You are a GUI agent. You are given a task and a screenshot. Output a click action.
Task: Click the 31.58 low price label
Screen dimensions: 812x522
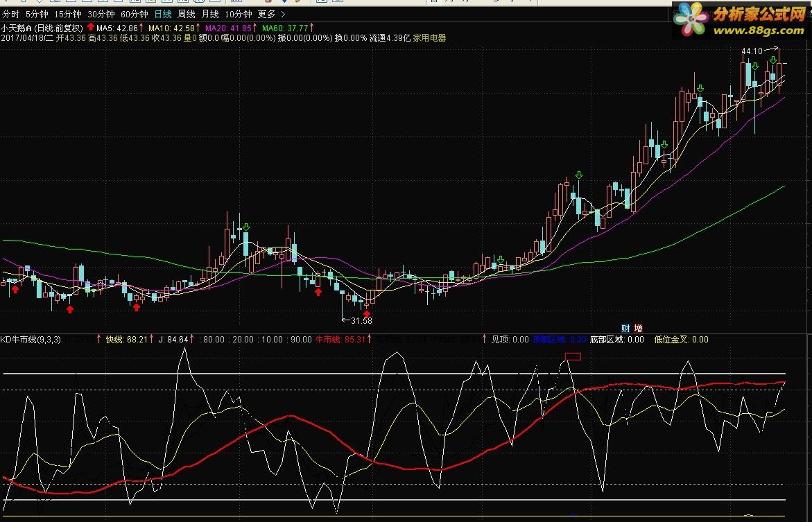[361, 320]
